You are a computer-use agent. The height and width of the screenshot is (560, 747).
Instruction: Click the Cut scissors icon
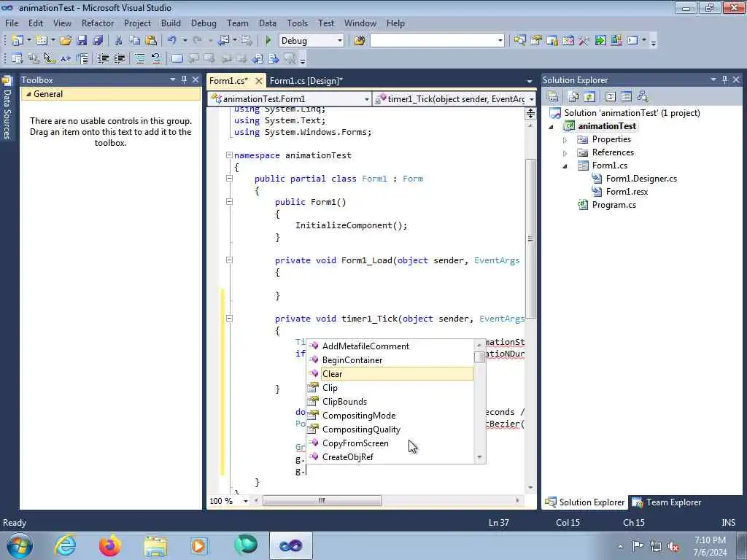click(118, 41)
